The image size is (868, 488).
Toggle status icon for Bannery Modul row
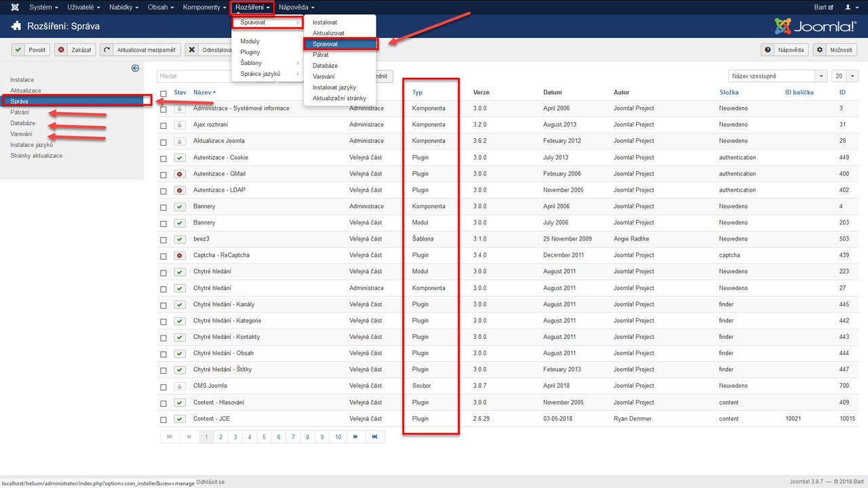180,223
